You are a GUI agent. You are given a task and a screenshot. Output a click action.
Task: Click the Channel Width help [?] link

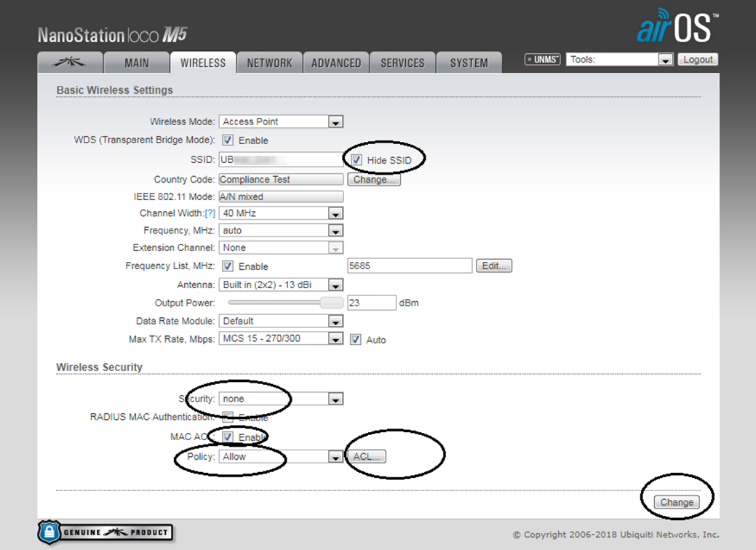click(210, 213)
